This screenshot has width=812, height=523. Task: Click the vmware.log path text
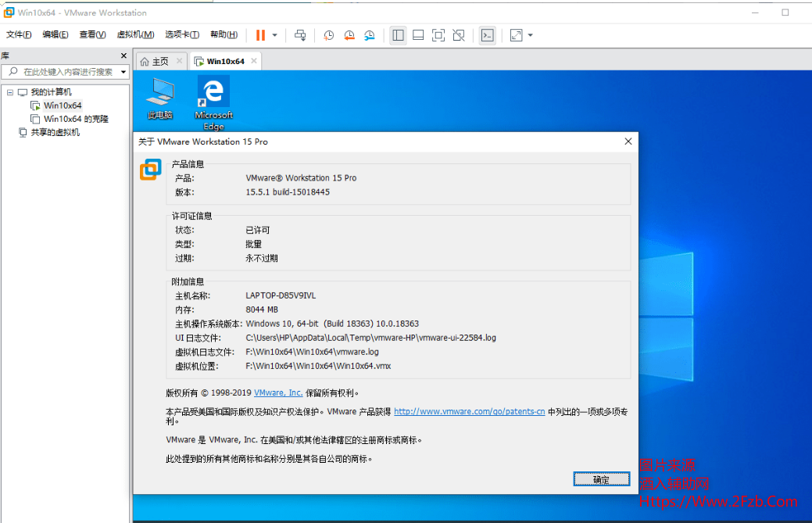click(x=313, y=352)
